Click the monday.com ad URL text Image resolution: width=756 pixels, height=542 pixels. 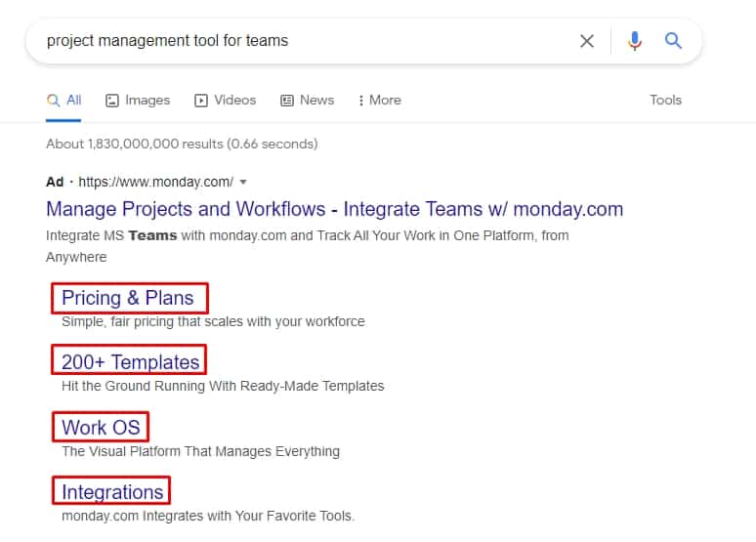pyautogui.click(x=155, y=182)
